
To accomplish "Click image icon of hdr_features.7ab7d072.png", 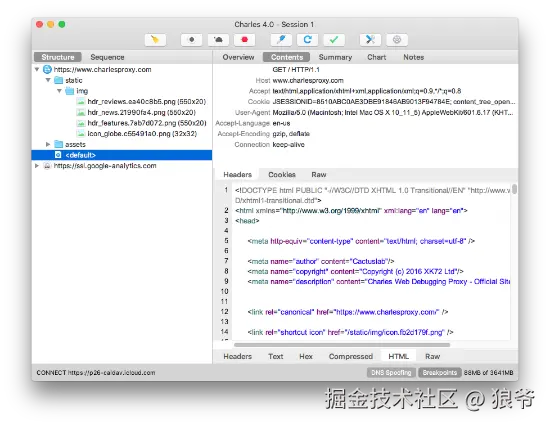I will pyautogui.click(x=81, y=123).
